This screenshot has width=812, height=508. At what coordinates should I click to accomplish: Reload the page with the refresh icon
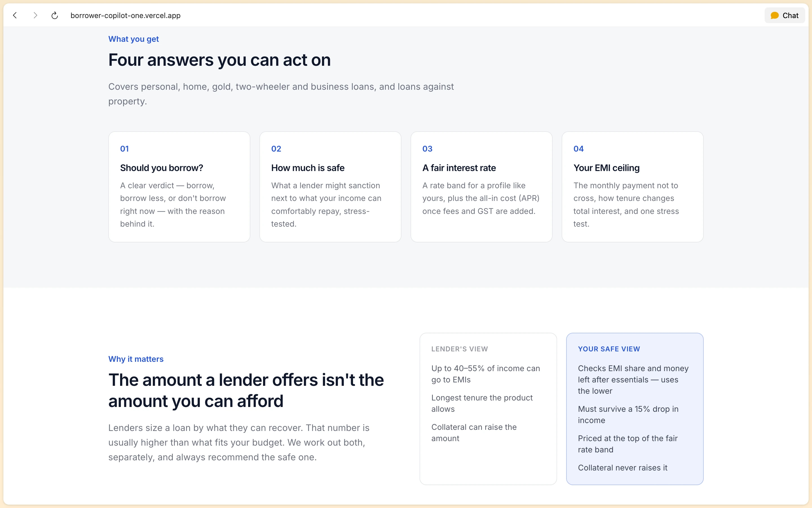pyautogui.click(x=55, y=16)
